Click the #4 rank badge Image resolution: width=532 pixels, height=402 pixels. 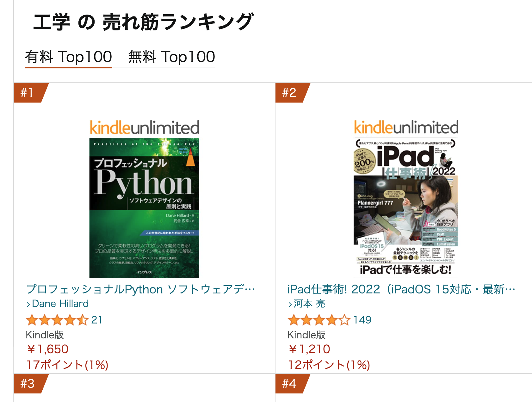pyautogui.click(x=290, y=384)
